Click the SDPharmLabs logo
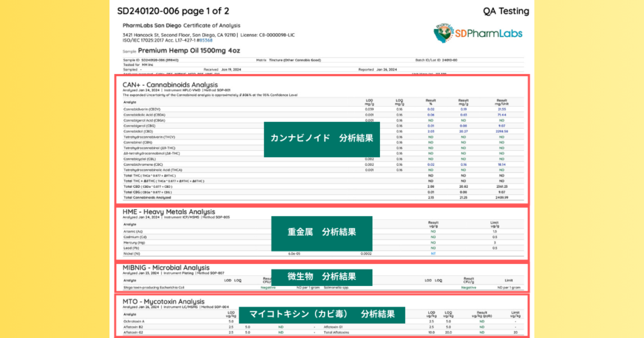The width and height of the screenshot is (644, 338). (479, 33)
